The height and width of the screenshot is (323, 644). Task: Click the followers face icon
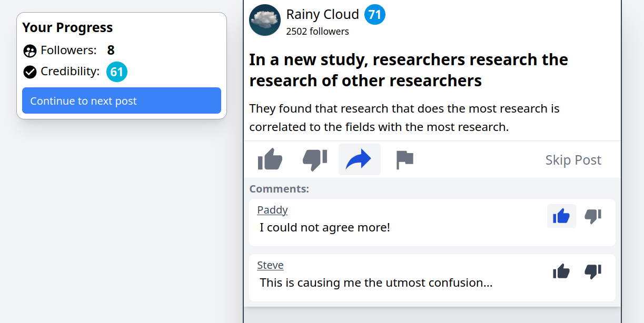tap(30, 51)
